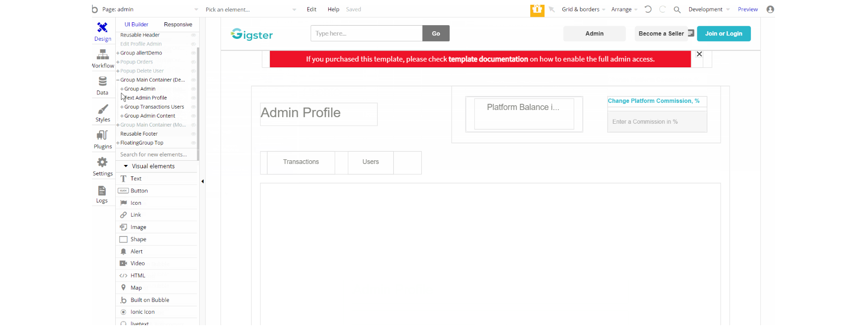Open the Grid & borders dropdown
Screen dimensions: 868x329
pyautogui.click(x=583, y=9)
